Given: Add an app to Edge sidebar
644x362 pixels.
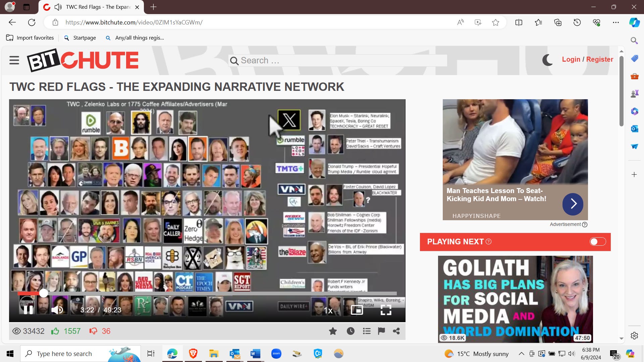Looking at the screenshot, I should [x=634, y=175].
